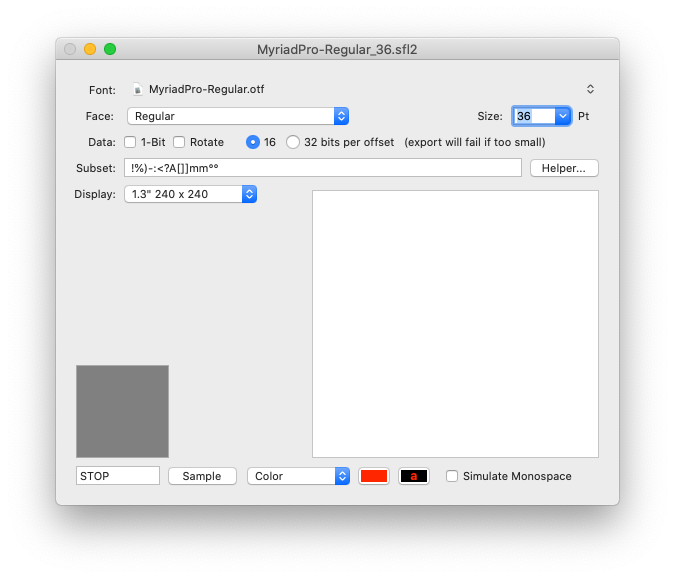The width and height of the screenshot is (675, 579).
Task: Open the Display dropdown 1.3" 240 x 240
Action: click(x=191, y=194)
